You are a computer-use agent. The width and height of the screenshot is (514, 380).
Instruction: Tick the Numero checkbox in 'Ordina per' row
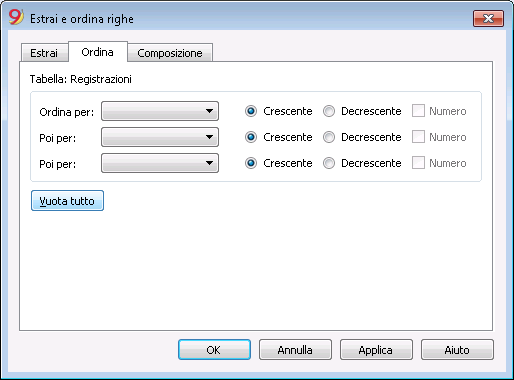click(x=418, y=111)
